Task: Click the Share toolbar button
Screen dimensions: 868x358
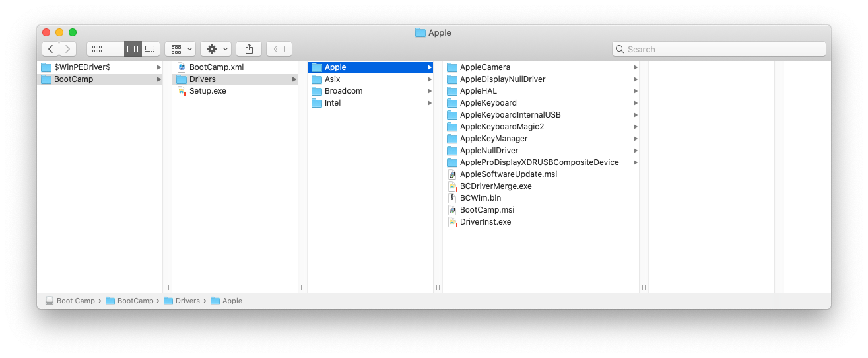Action: tap(249, 49)
